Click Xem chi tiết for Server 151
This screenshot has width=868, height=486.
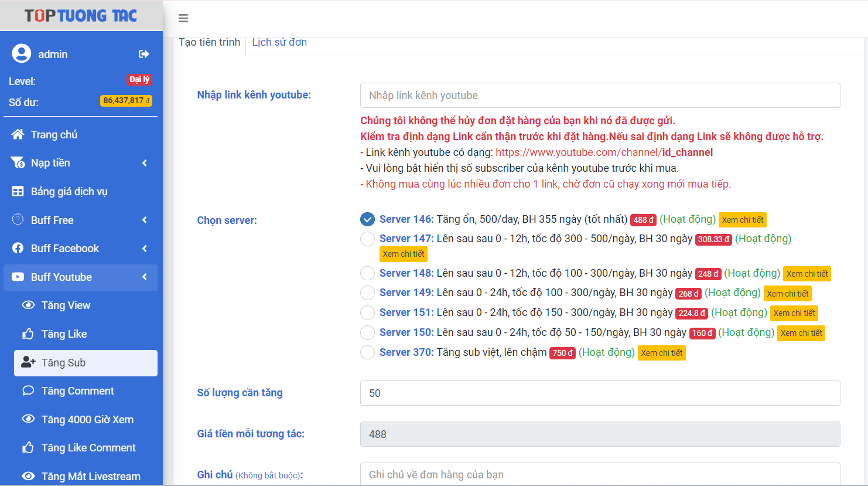click(x=794, y=313)
